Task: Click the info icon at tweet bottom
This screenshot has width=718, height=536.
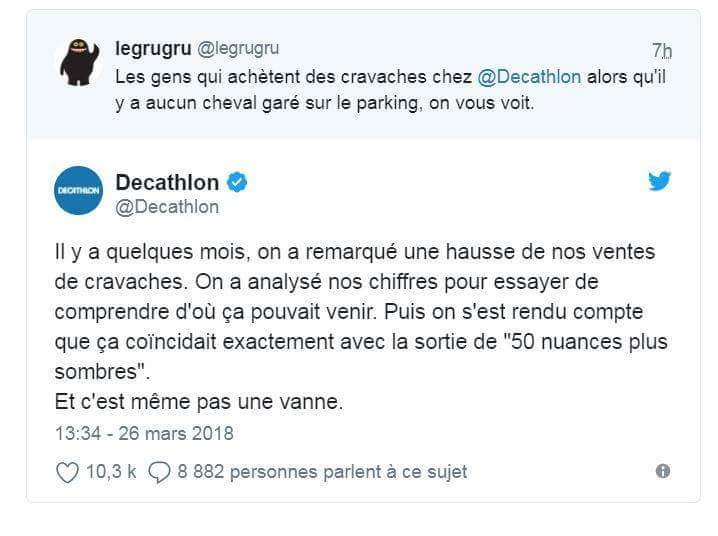Action: click(x=662, y=471)
